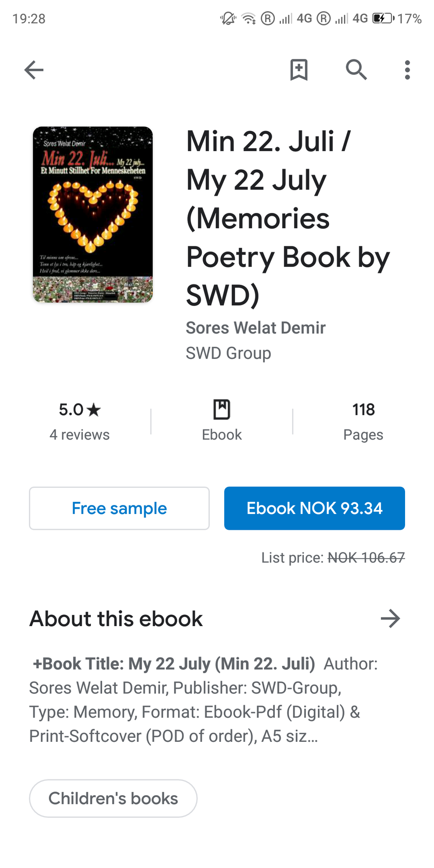The height and width of the screenshot is (868, 434).
Task: Tap the back arrow icon
Action: [34, 70]
